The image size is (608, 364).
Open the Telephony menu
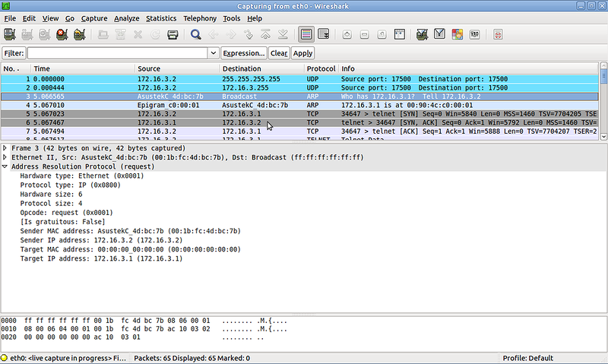tap(200, 18)
